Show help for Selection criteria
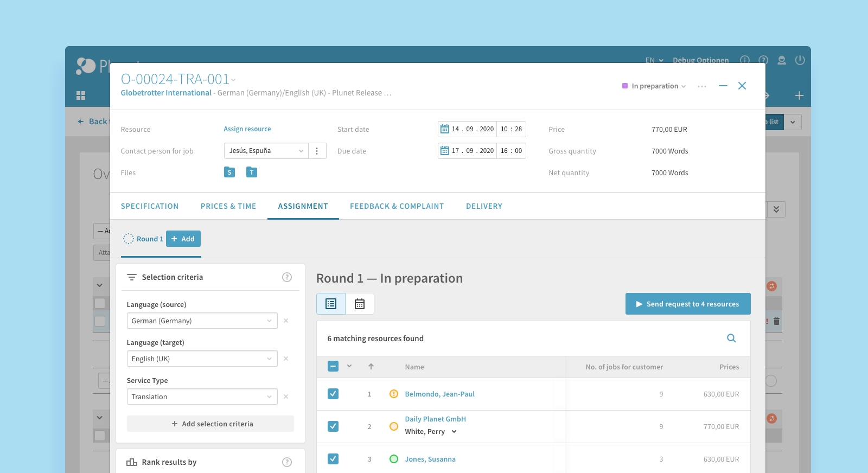Screen dimensions: 868x473 (287, 277)
